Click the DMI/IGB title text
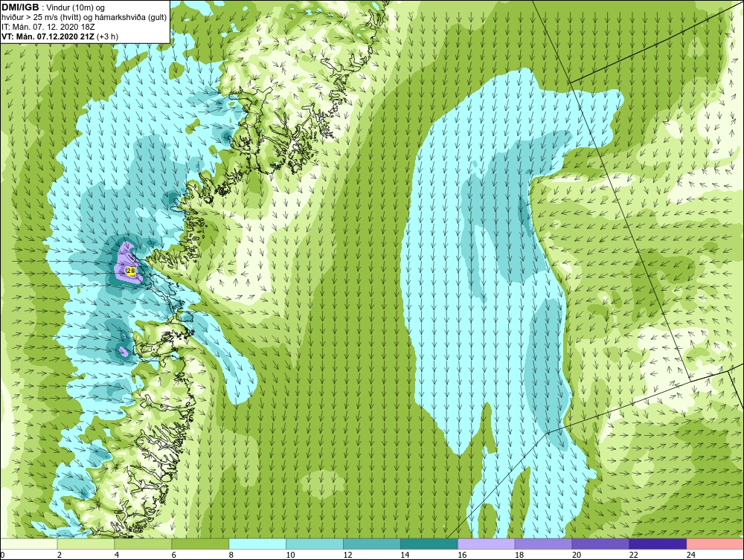Viewport: 744px width, 560px height. pyautogui.click(x=20, y=7)
